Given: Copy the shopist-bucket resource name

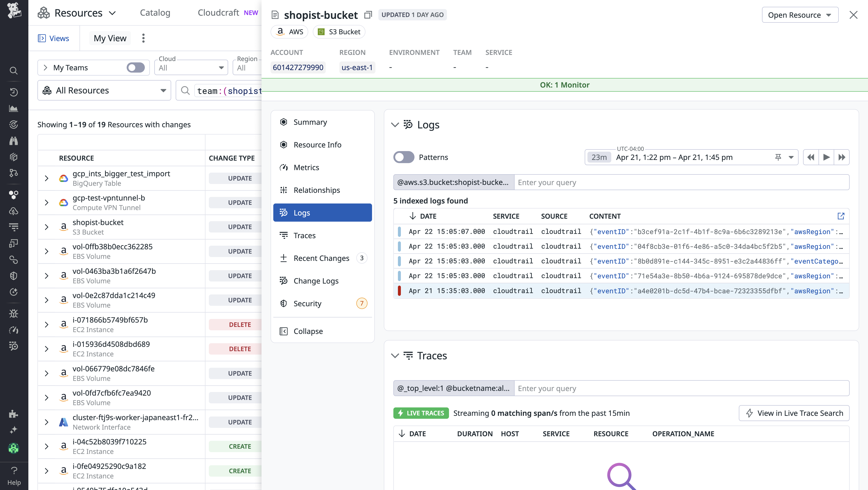Looking at the screenshot, I should click(x=368, y=15).
